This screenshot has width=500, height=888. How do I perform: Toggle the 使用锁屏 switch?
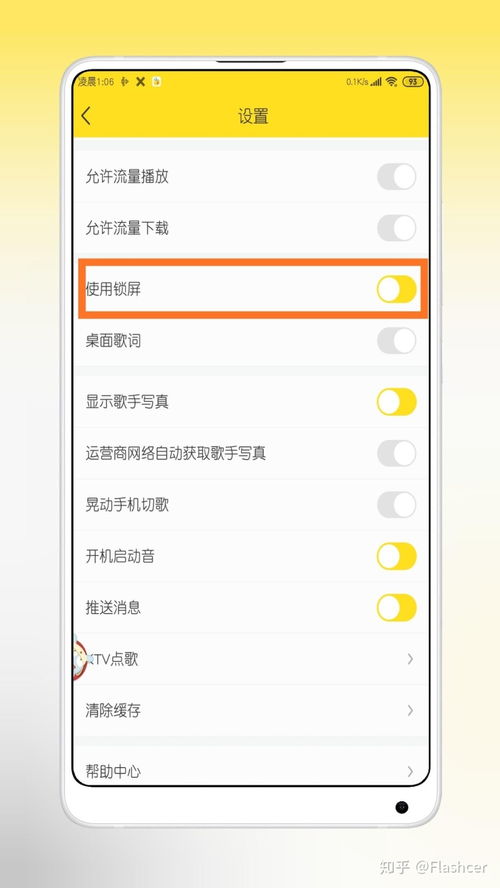(x=396, y=289)
